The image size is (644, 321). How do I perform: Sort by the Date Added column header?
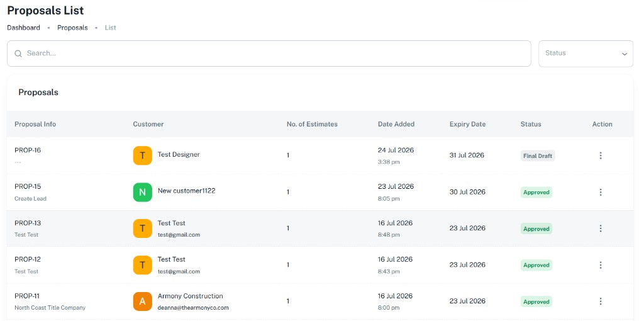[x=396, y=124]
